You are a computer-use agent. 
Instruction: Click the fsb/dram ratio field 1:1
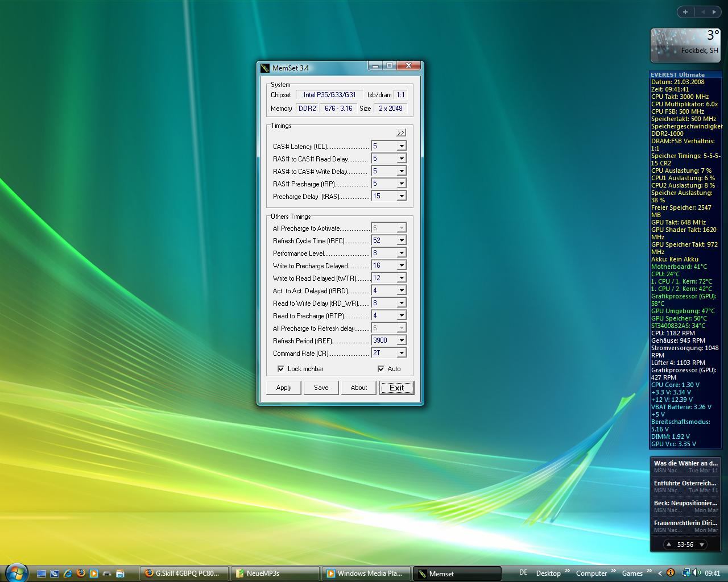point(400,95)
